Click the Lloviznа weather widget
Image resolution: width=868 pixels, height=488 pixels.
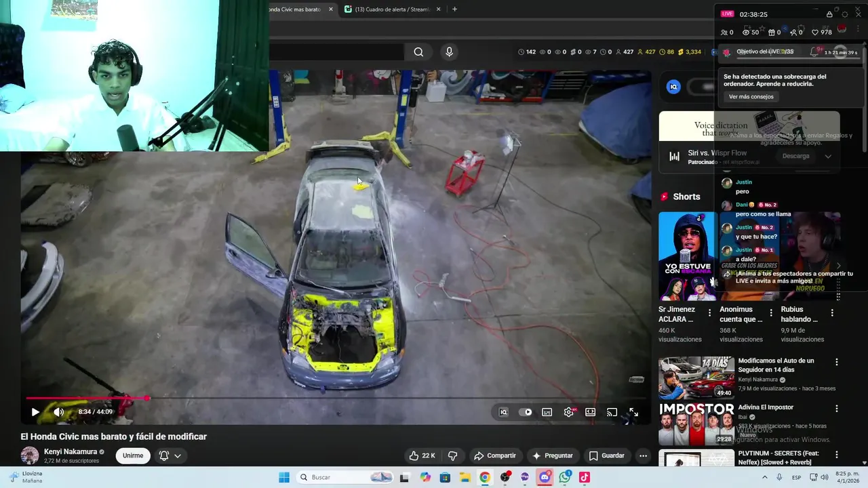(x=26, y=477)
